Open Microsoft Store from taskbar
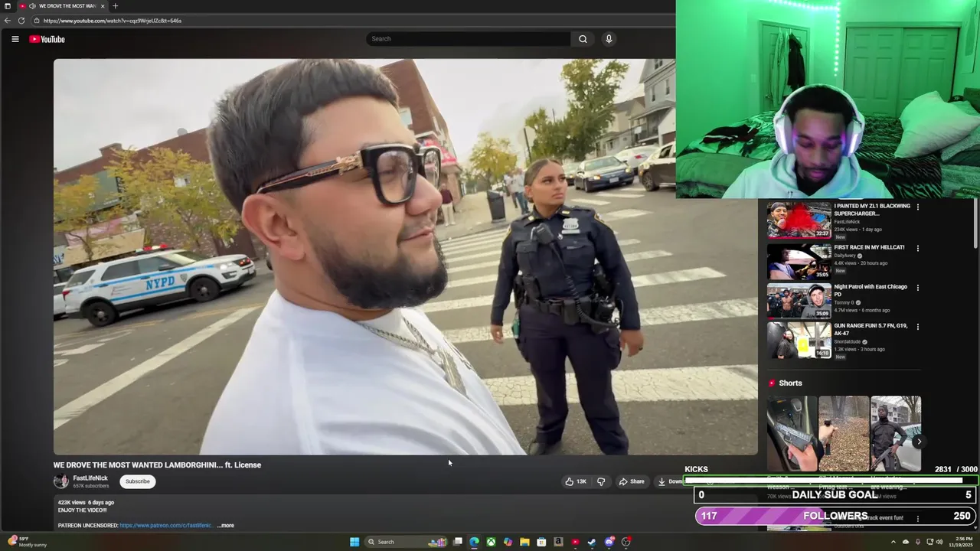This screenshot has height=551, width=980. (x=541, y=542)
